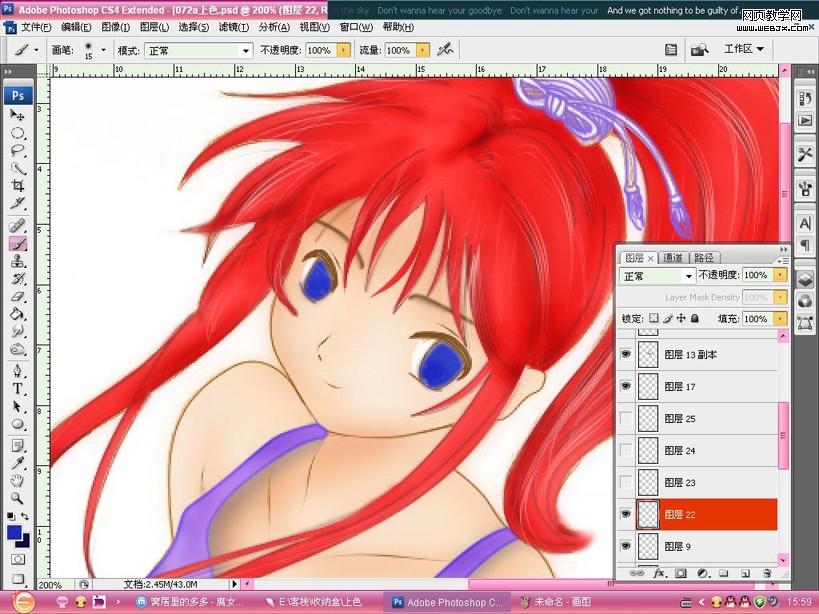Click the delete layer trash icon
The image size is (819, 614).
(767, 574)
